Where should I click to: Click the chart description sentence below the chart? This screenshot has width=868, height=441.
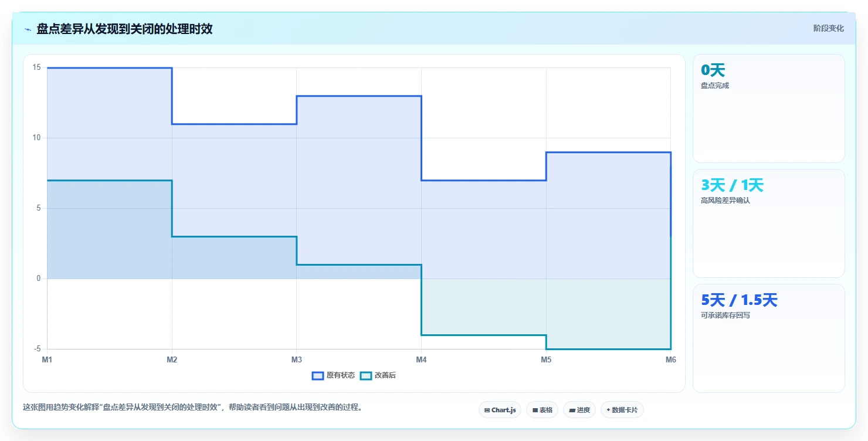[192, 408]
